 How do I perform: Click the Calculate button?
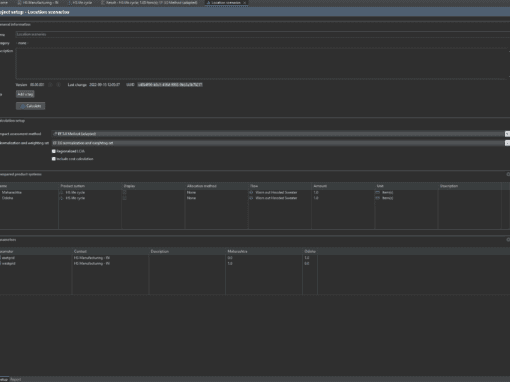point(30,106)
